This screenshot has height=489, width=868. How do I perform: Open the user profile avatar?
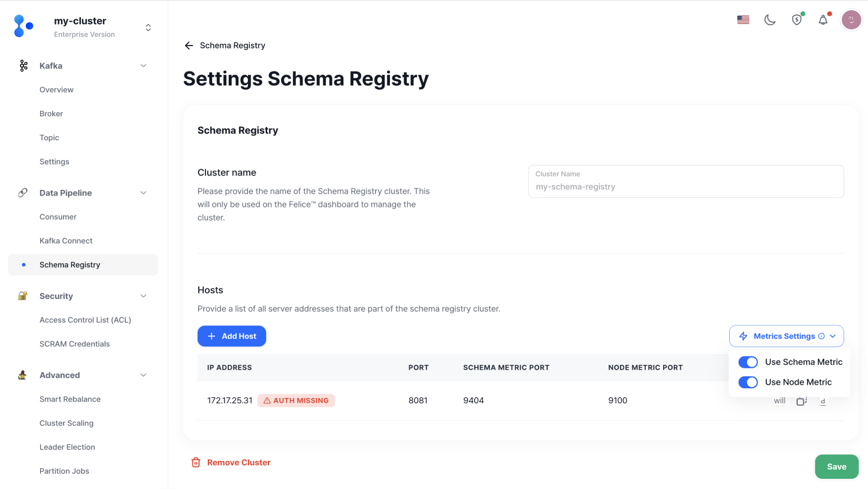point(851,19)
